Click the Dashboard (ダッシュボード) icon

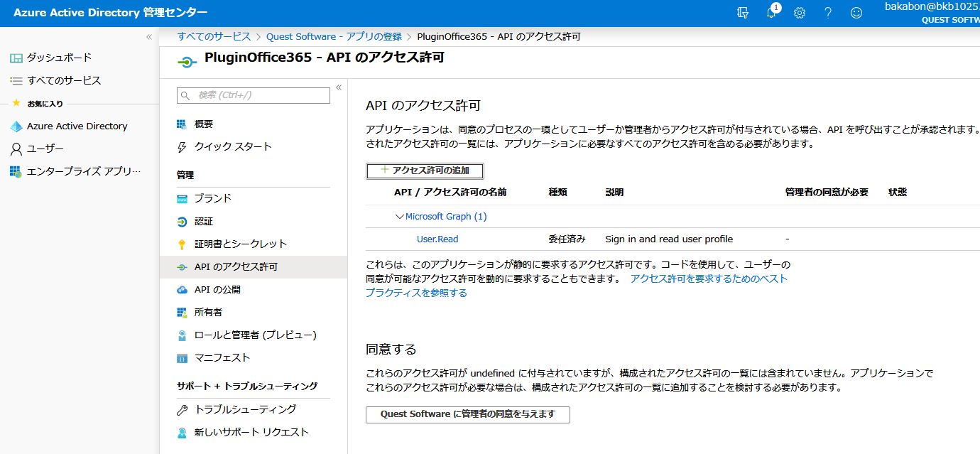[x=16, y=58]
